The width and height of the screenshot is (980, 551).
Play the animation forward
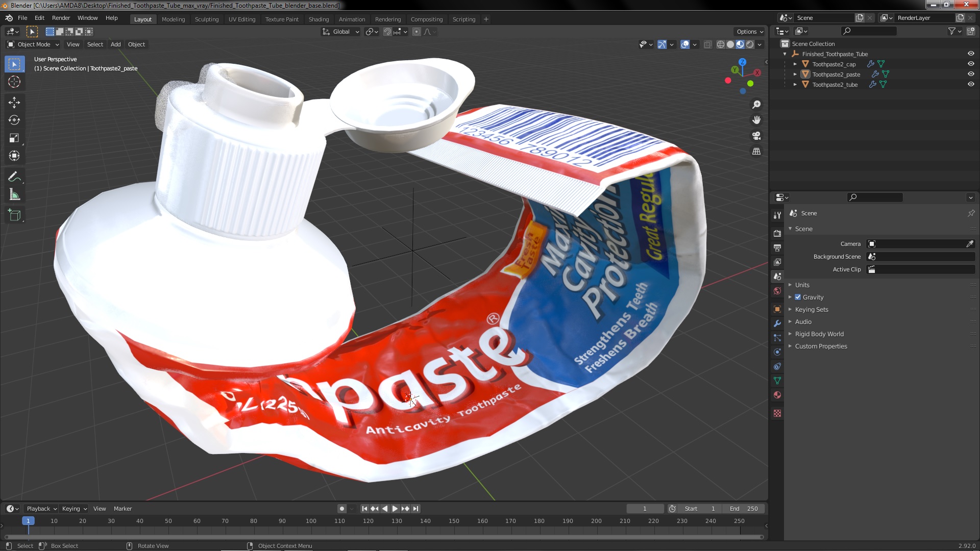click(x=395, y=509)
